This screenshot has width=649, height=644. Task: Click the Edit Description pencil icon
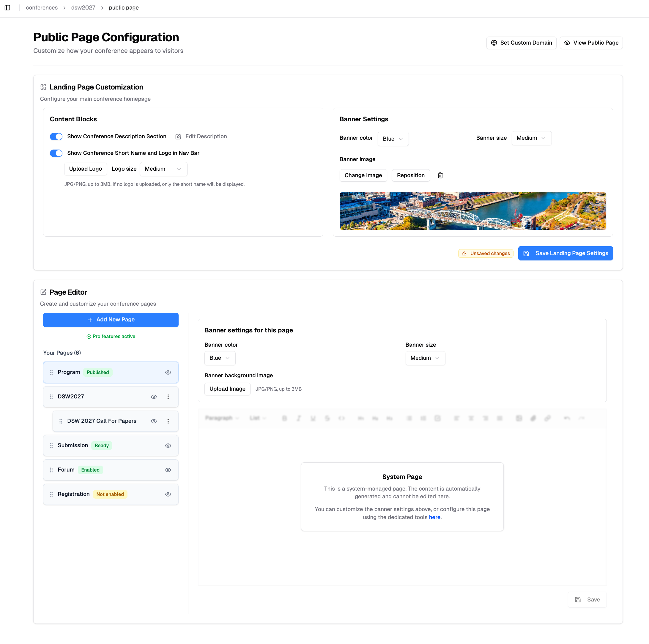[x=178, y=136]
